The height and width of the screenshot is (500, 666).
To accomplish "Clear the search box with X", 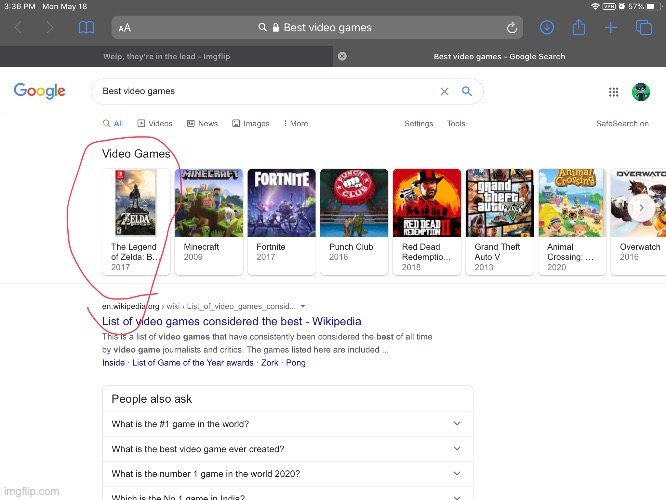I will (x=444, y=91).
